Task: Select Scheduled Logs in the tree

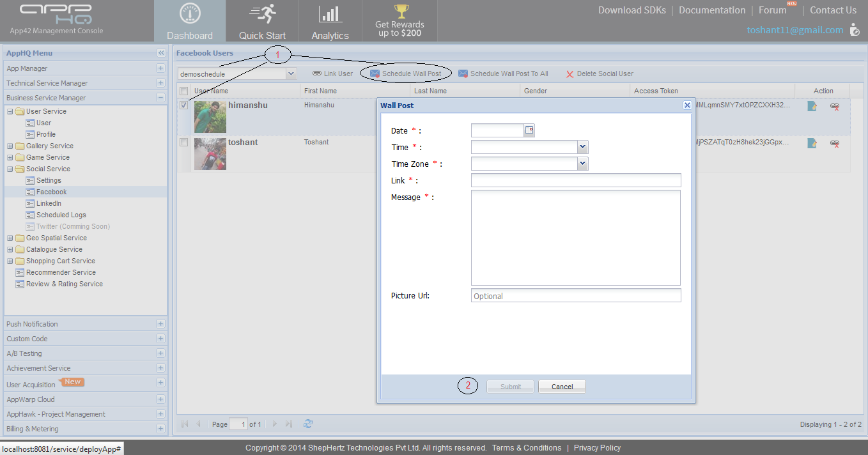Action: (61, 215)
